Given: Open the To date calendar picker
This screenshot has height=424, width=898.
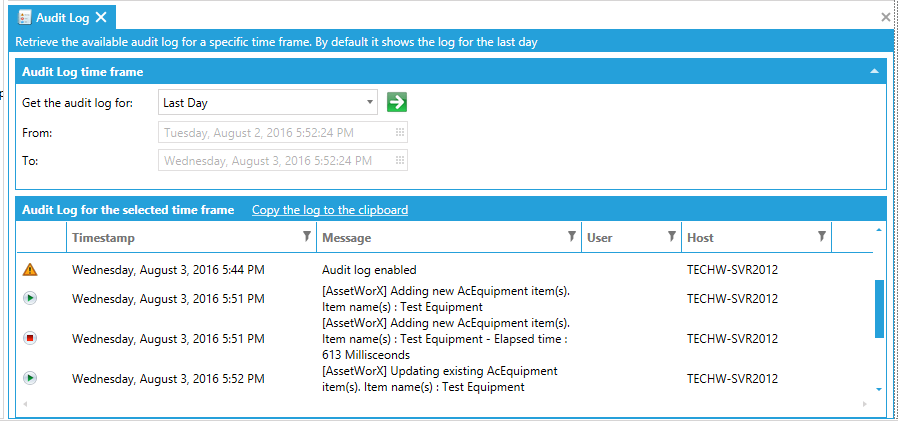Looking at the screenshot, I should click(x=399, y=160).
